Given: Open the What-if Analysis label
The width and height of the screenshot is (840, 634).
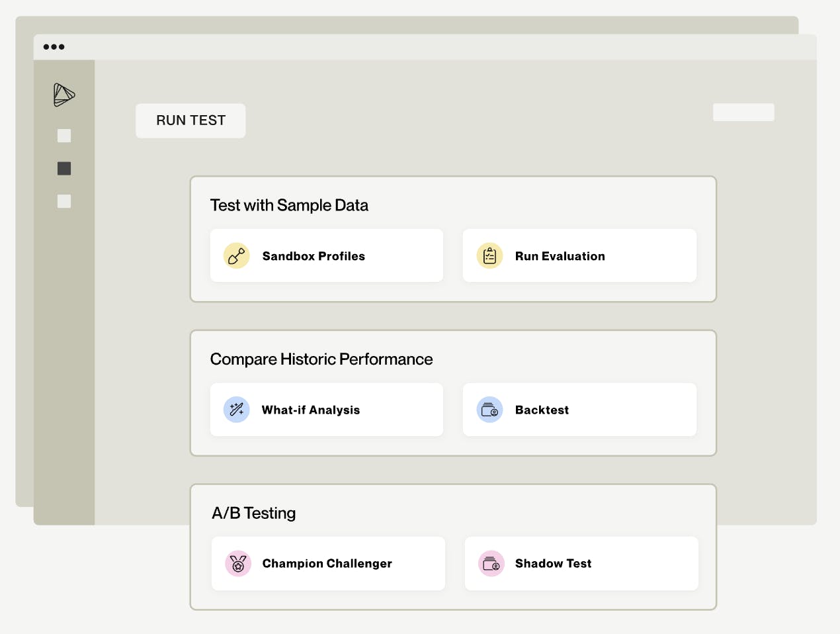Looking at the screenshot, I should pos(311,410).
